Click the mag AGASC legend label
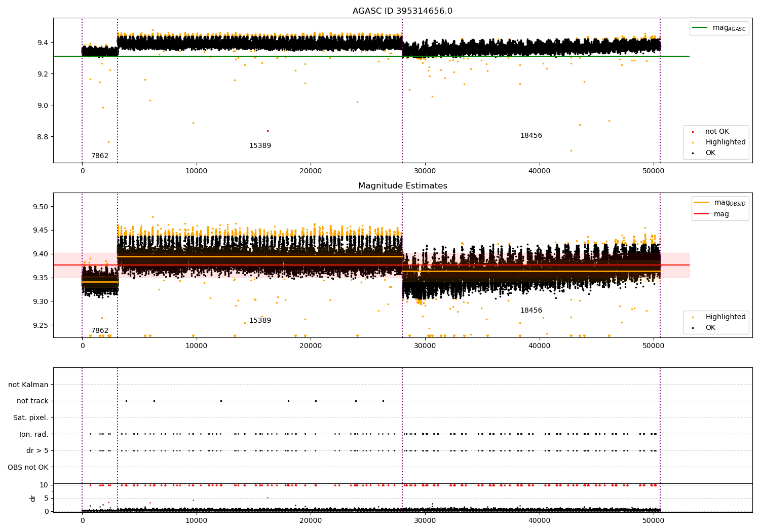Screen dimensions: 760x532 coord(729,28)
